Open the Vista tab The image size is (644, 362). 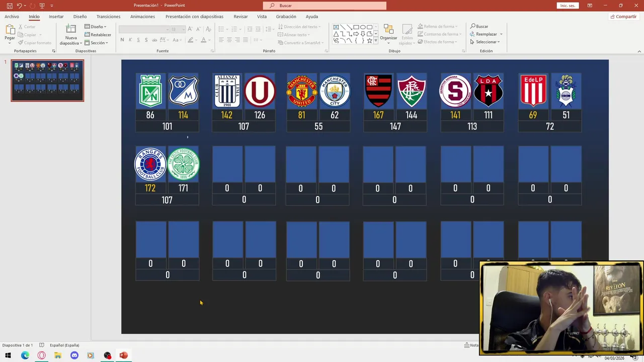[x=262, y=17]
